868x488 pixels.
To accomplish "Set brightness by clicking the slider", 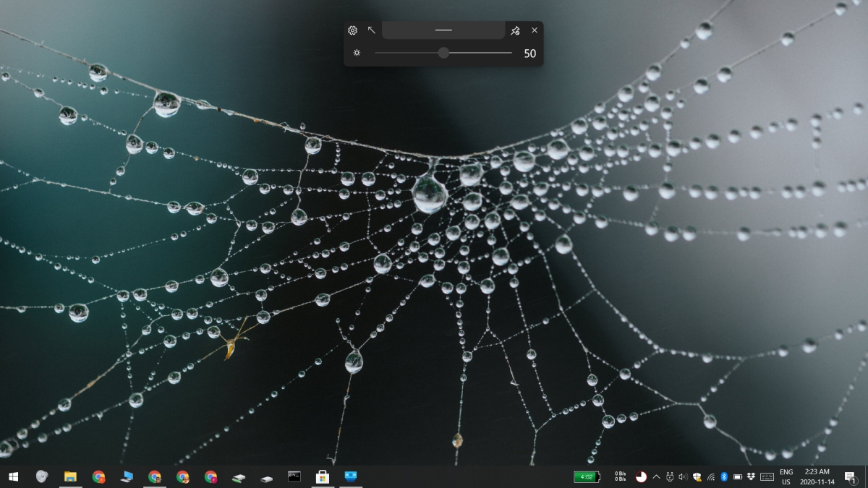I will click(x=443, y=53).
